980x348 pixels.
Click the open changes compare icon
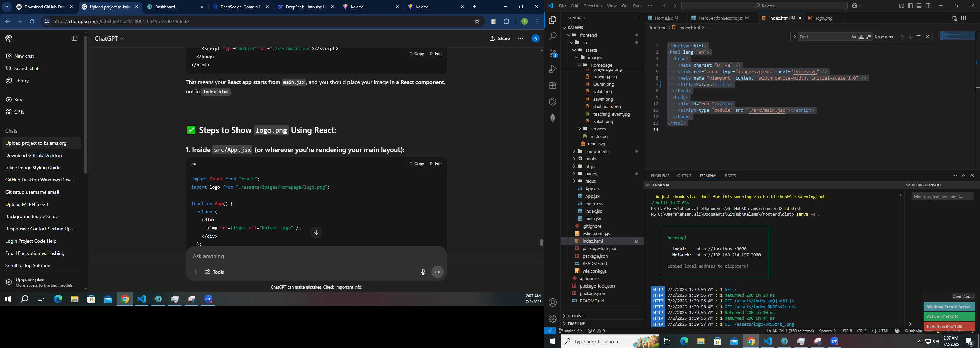(x=954, y=18)
